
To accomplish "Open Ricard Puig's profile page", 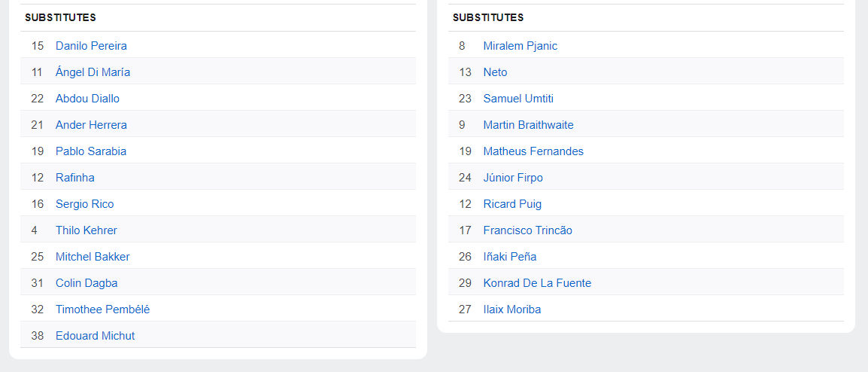I will [x=512, y=204].
